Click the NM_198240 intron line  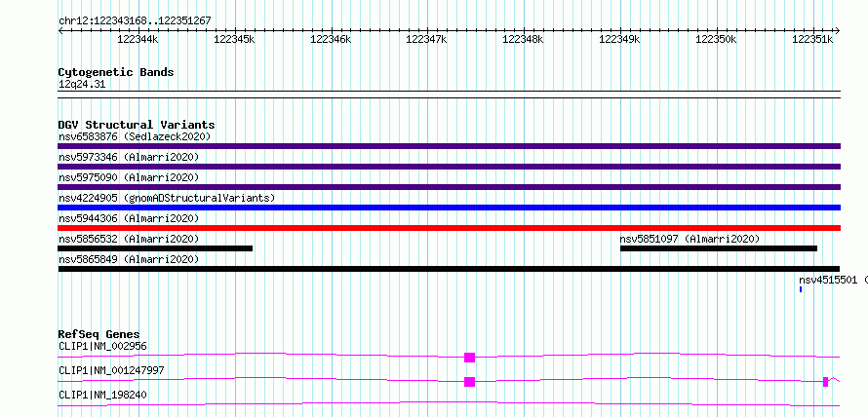(x=449, y=404)
